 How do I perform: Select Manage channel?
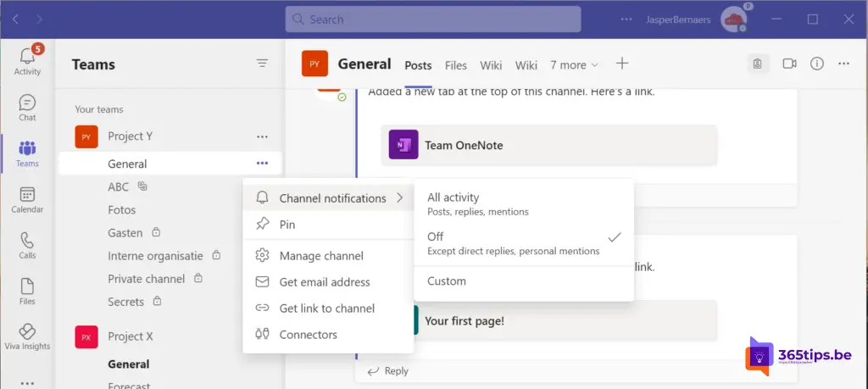tap(328, 256)
